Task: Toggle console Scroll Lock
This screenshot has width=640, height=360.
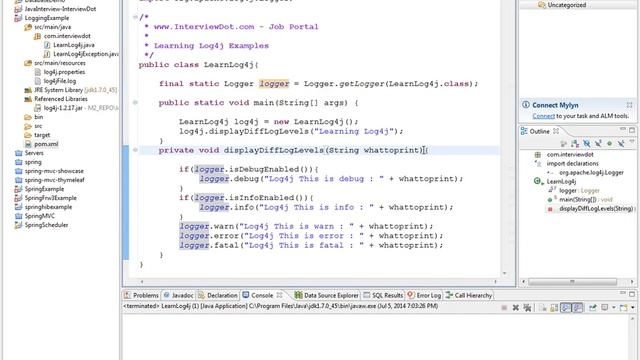Action: pyautogui.click(x=554, y=307)
